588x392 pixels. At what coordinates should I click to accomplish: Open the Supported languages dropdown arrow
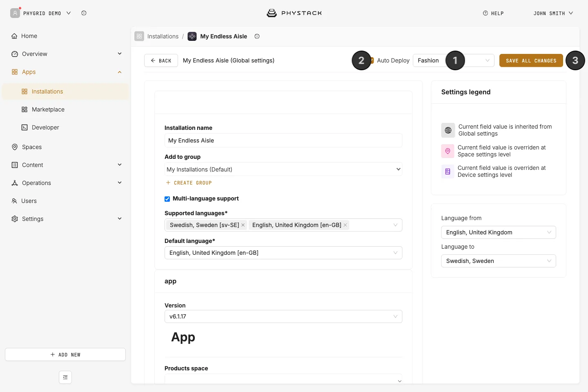pyautogui.click(x=395, y=225)
